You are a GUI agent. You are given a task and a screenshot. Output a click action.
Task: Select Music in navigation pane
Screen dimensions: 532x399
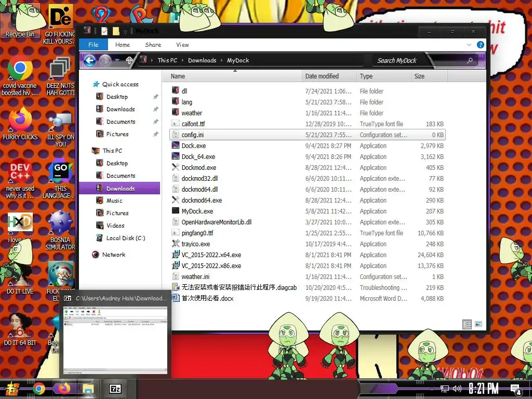pos(114,201)
